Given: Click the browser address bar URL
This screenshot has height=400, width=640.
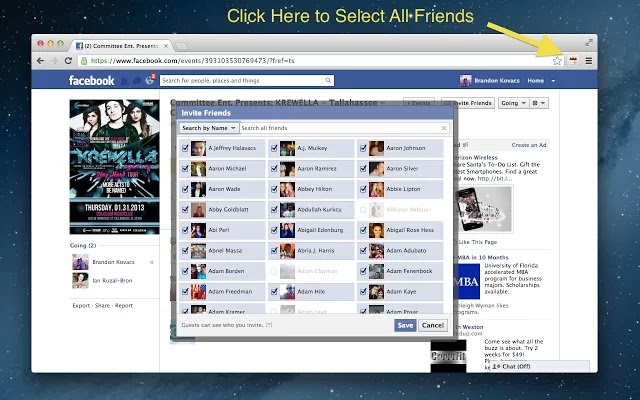Looking at the screenshot, I should pyautogui.click(x=192, y=61).
